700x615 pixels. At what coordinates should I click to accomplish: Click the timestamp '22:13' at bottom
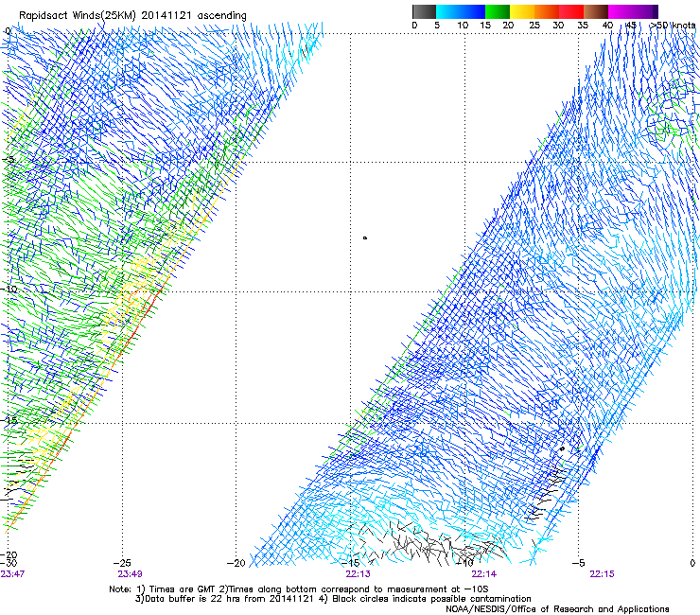pyautogui.click(x=358, y=574)
